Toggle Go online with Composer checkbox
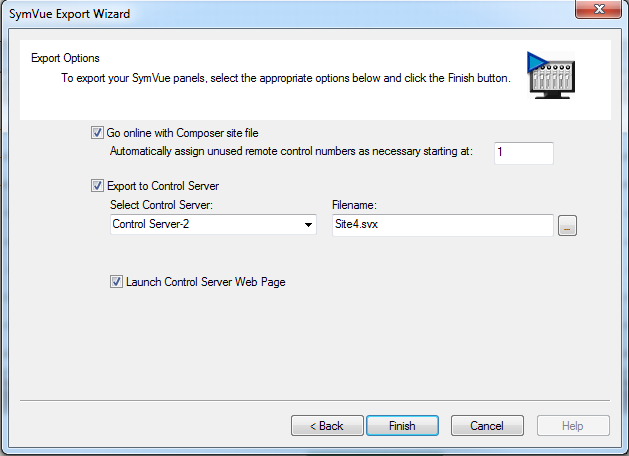This screenshot has height=456, width=629. (97, 133)
